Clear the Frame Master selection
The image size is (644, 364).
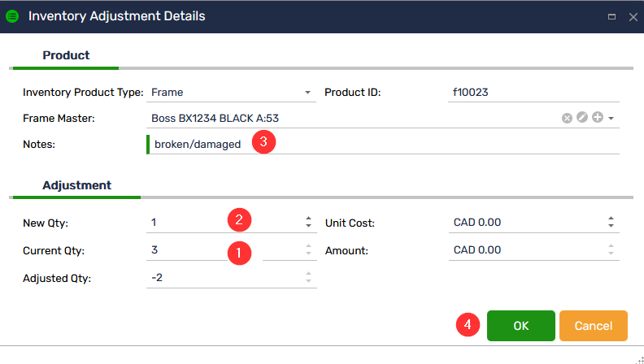click(x=567, y=119)
